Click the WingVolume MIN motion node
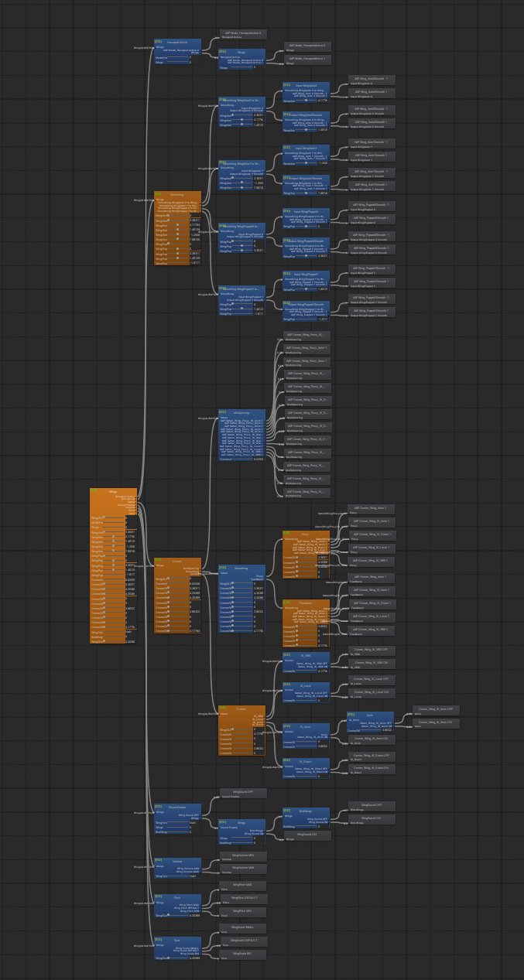 (243, 869)
